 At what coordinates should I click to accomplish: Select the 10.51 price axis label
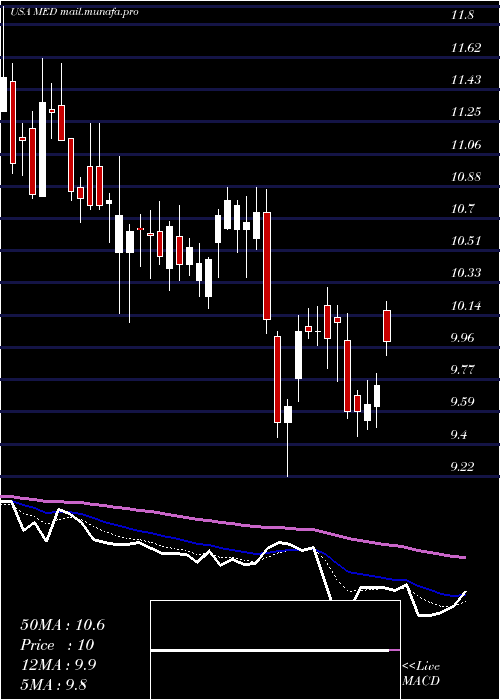click(466, 241)
